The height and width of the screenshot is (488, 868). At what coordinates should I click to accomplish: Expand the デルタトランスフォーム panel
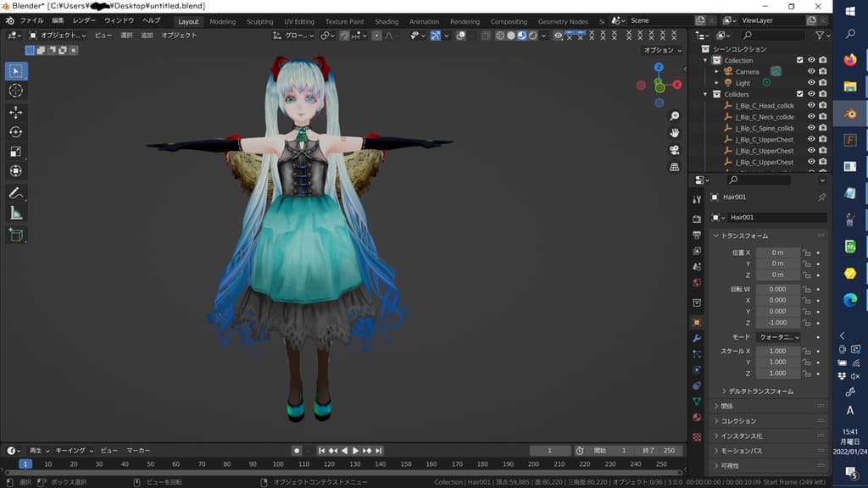(x=757, y=391)
